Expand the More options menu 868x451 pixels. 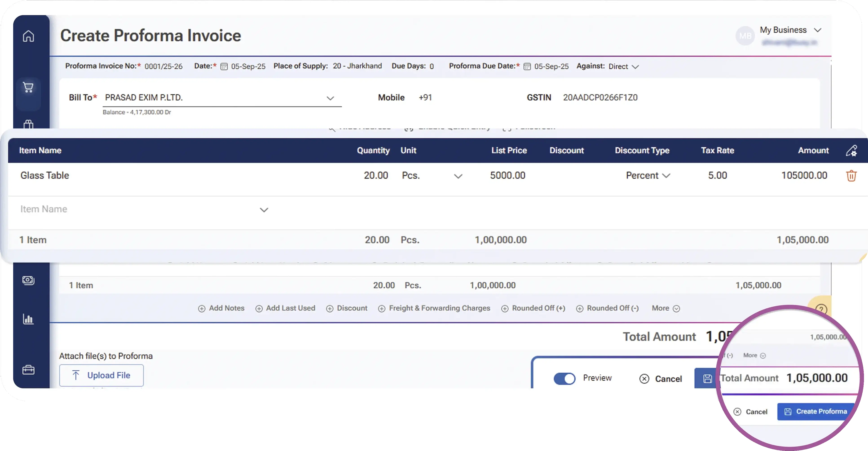pos(665,308)
